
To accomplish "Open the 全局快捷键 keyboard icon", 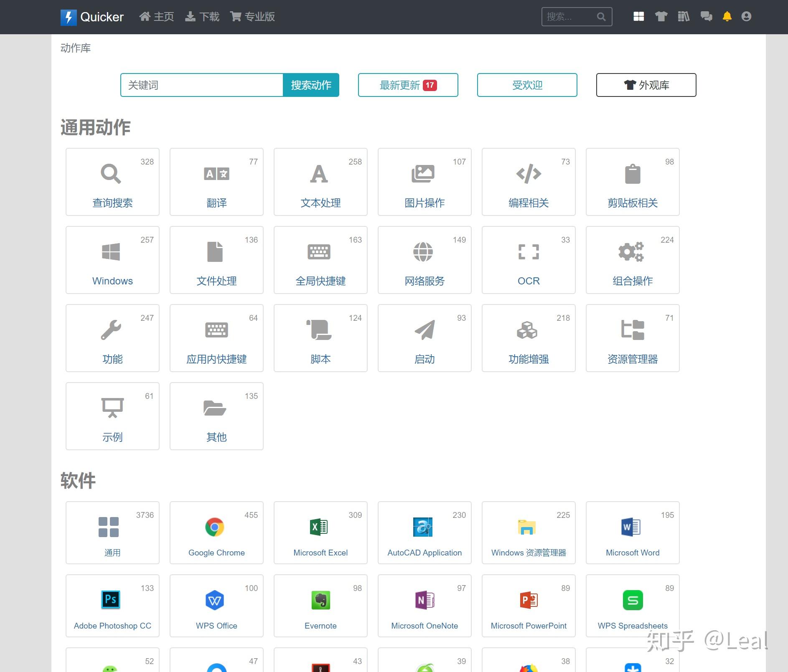I will [x=319, y=252].
